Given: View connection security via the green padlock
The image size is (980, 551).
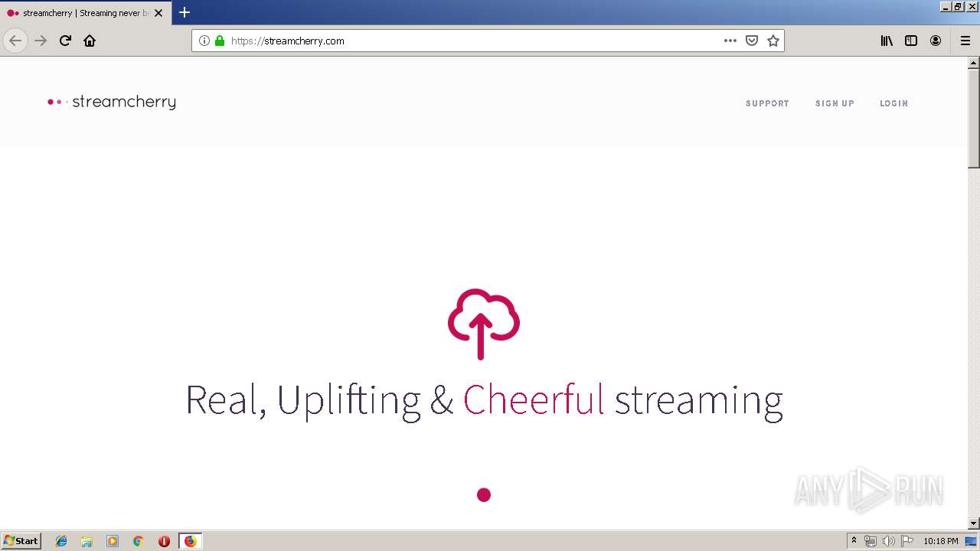Looking at the screenshot, I should (x=220, y=41).
